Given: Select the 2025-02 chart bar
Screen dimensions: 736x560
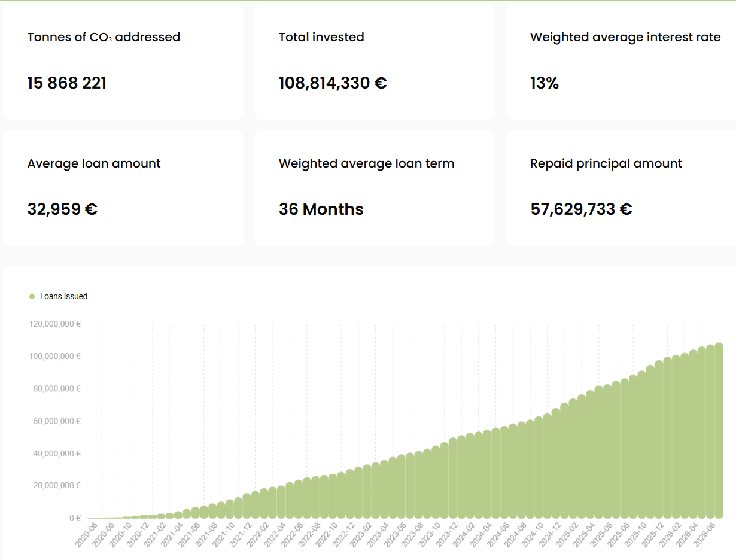Looking at the screenshot, I should tap(582, 456).
